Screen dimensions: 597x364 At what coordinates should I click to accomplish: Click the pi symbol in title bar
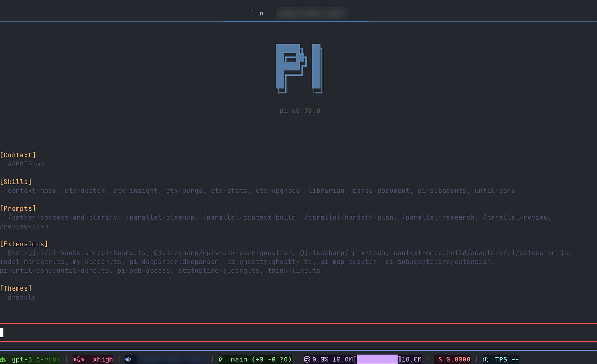click(x=261, y=13)
